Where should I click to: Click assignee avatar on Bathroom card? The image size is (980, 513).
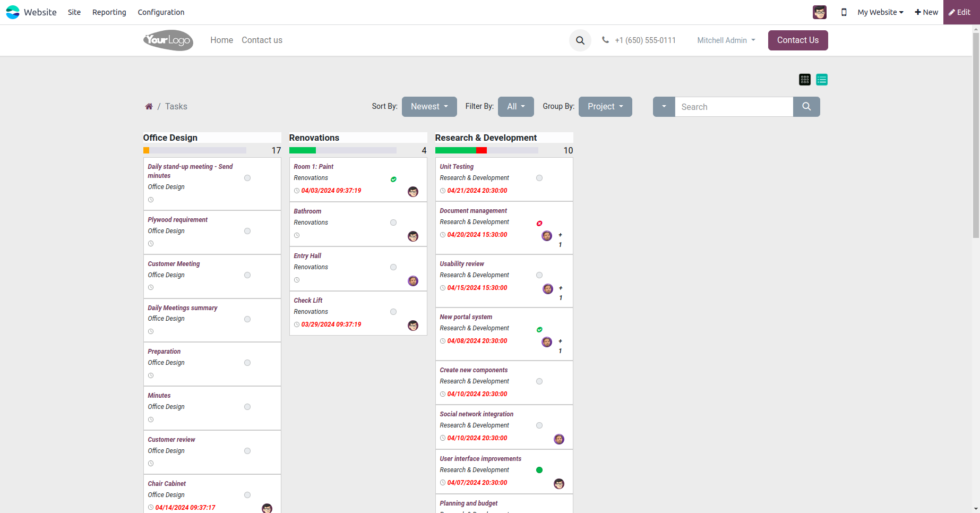(x=413, y=236)
